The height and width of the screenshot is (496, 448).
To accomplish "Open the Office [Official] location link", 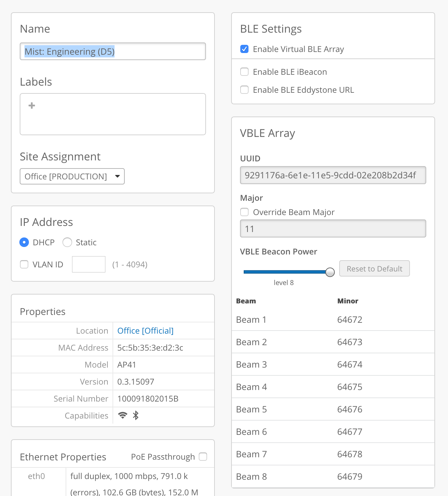I will click(145, 331).
